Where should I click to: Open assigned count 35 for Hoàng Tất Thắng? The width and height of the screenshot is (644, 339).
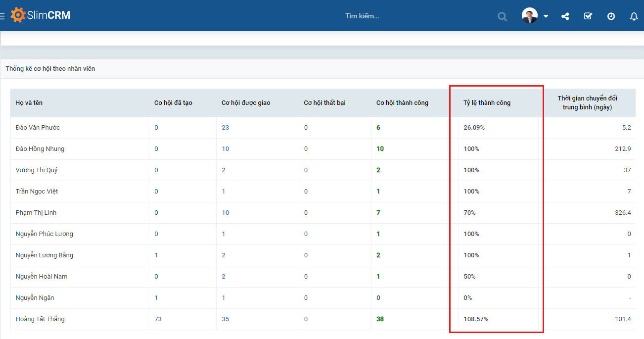point(226,319)
